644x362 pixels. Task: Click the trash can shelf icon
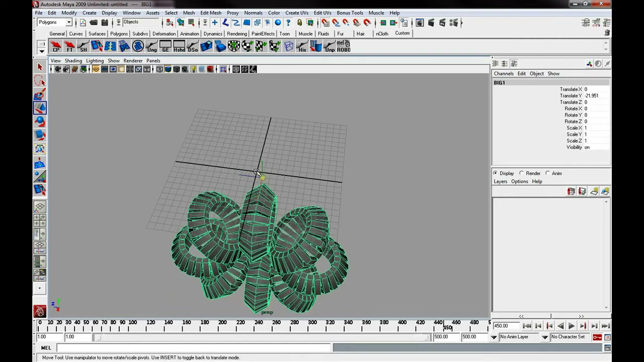pyautogui.click(x=607, y=33)
